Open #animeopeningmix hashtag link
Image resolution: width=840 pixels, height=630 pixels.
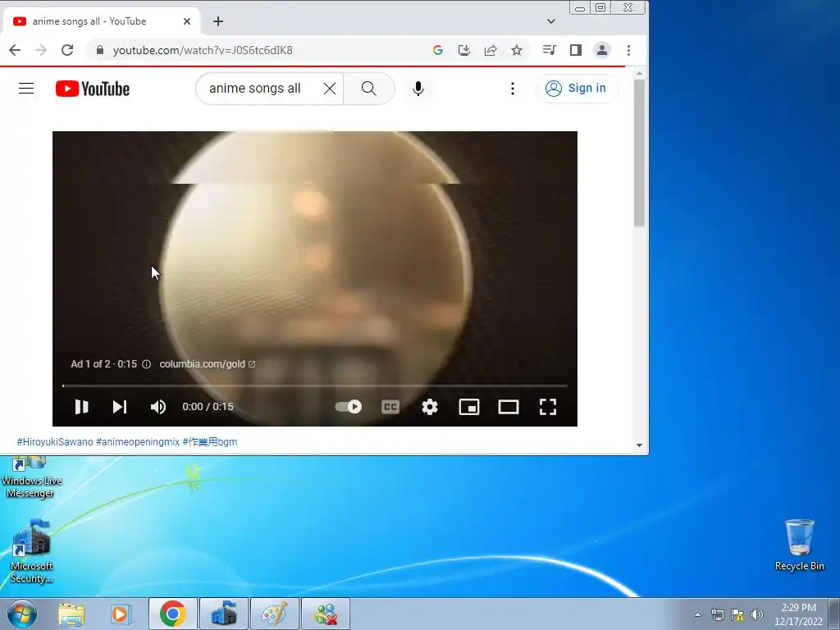coord(138,442)
